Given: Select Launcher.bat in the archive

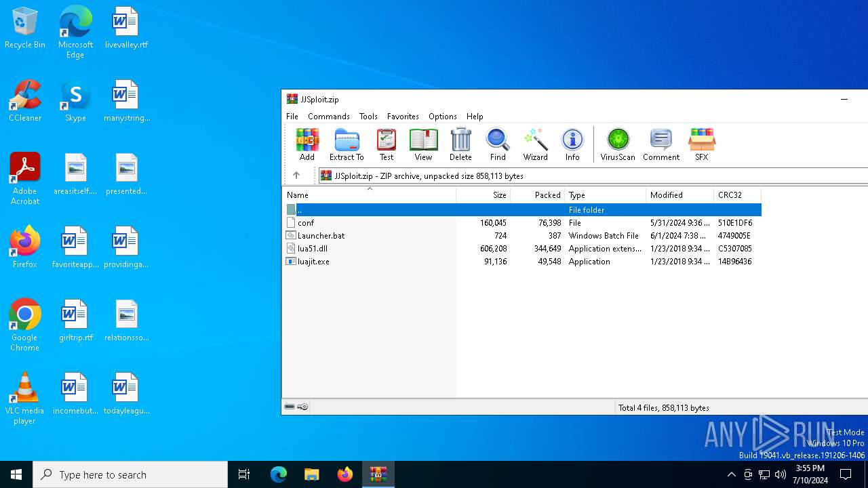Looking at the screenshot, I should point(522,236).
